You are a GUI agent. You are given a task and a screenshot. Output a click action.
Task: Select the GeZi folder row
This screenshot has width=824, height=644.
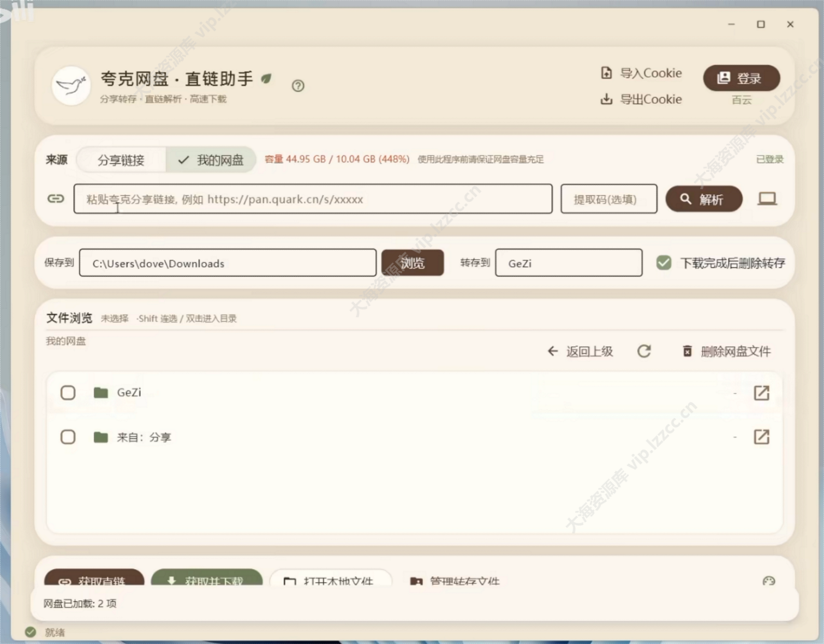point(415,392)
